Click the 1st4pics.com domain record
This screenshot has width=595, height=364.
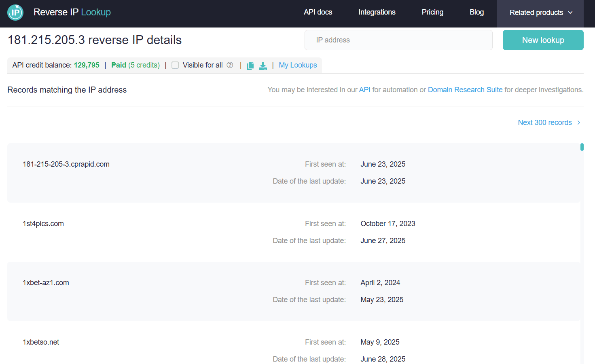coord(43,224)
